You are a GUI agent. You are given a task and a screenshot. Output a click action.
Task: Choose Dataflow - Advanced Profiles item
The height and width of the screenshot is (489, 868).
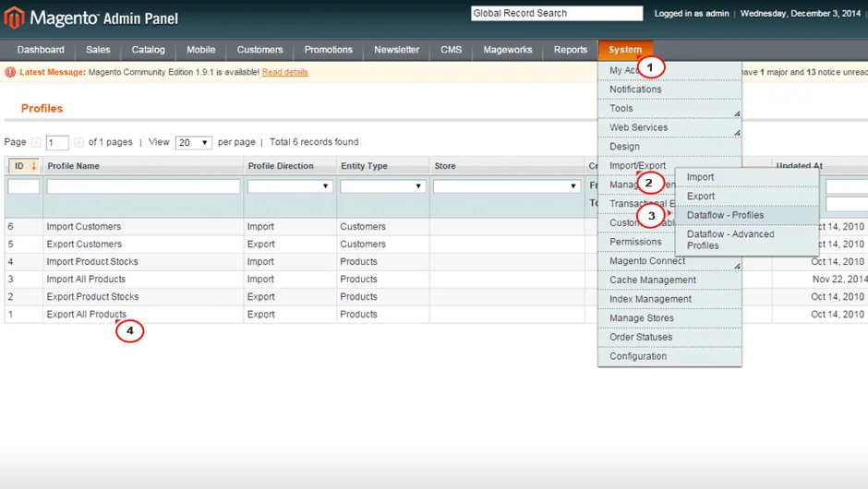coord(746,240)
